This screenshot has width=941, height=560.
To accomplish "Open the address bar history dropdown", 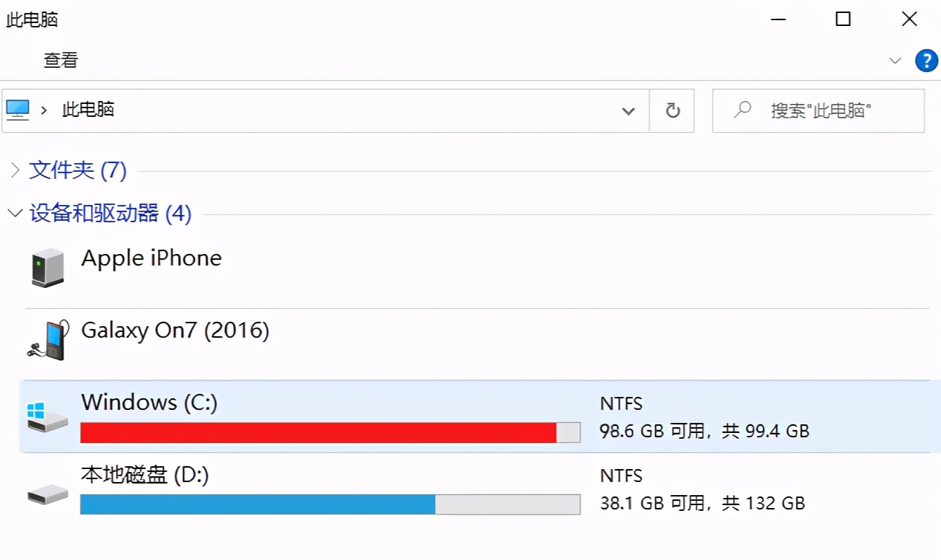I will point(629,110).
